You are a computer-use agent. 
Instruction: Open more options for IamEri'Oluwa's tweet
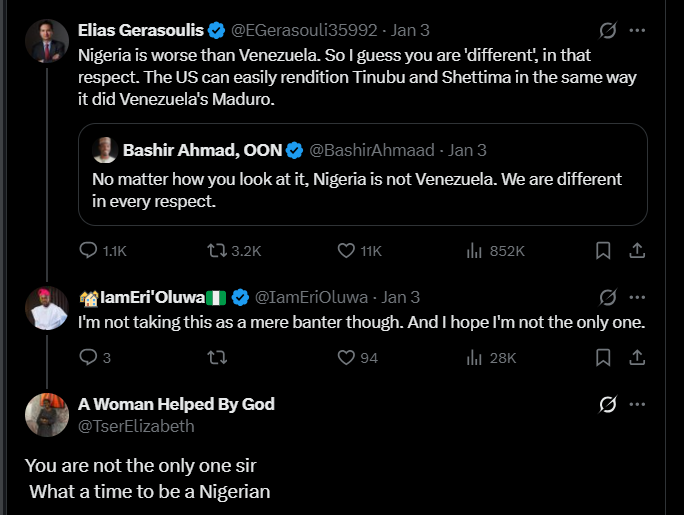638,297
